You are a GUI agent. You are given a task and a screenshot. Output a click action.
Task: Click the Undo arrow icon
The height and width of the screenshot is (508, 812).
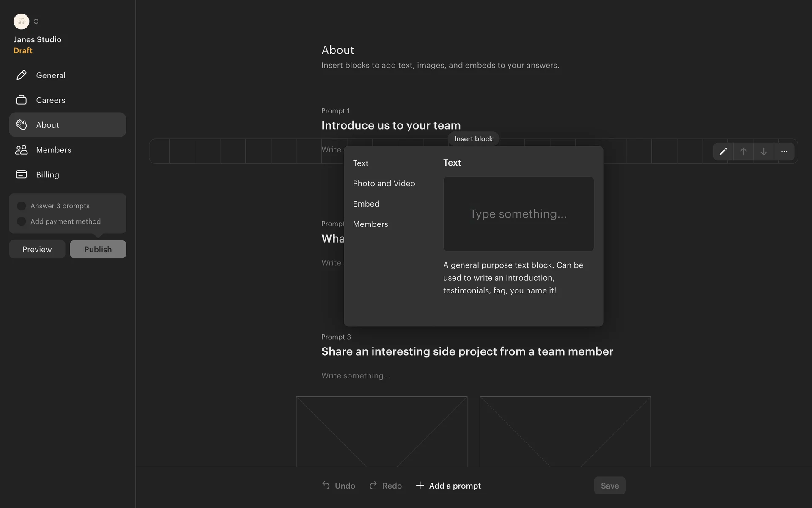pyautogui.click(x=326, y=486)
